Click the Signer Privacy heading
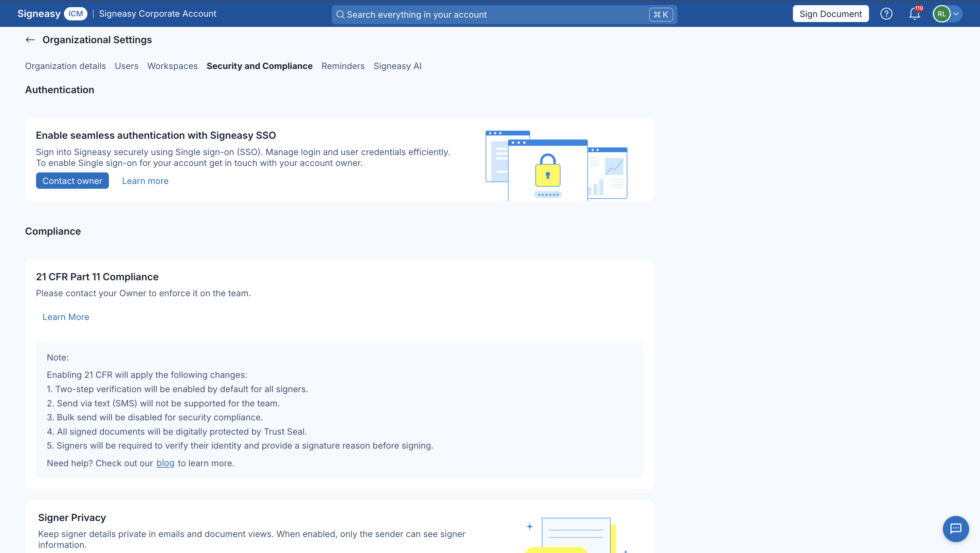 click(x=72, y=518)
